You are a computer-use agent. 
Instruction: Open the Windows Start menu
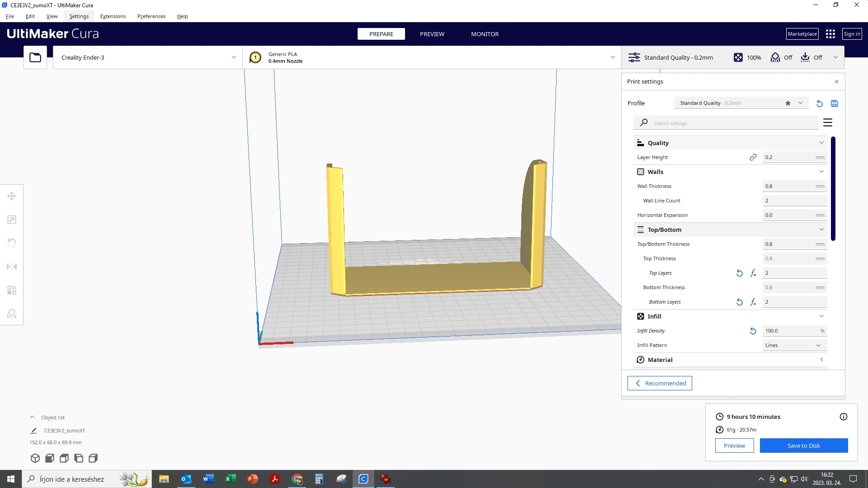11,479
